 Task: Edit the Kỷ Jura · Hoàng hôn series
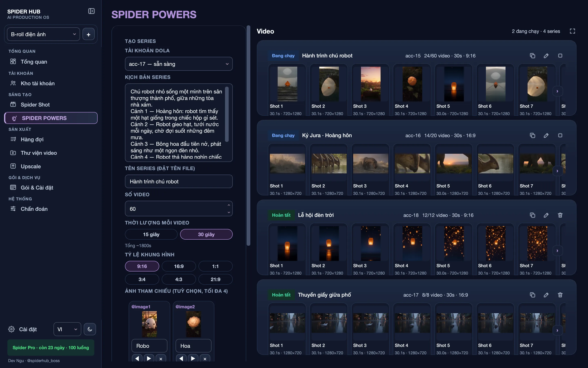(546, 135)
